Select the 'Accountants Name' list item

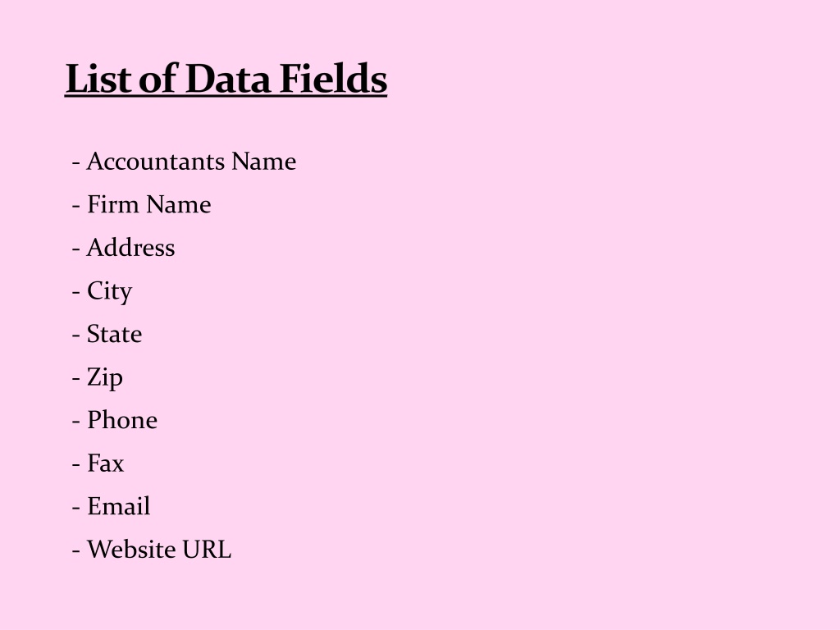tap(184, 162)
